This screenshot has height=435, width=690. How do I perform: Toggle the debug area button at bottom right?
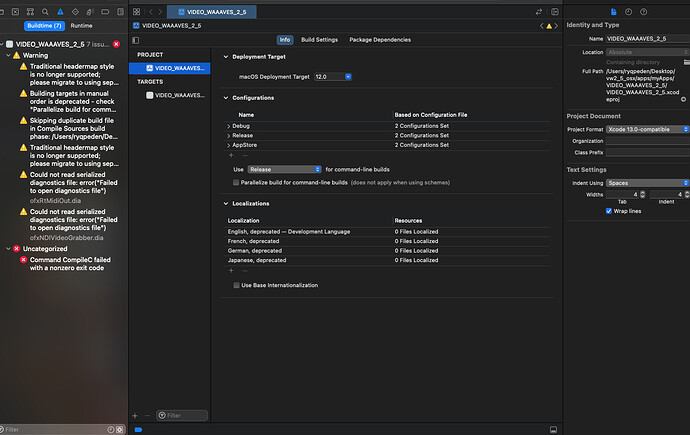(x=554, y=430)
